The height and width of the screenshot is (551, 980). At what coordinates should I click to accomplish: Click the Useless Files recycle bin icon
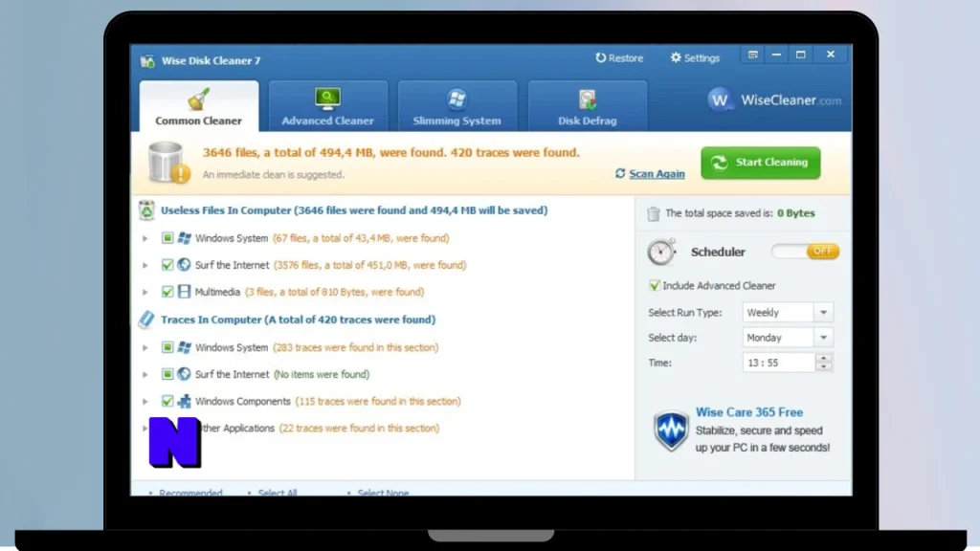tap(146, 210)
